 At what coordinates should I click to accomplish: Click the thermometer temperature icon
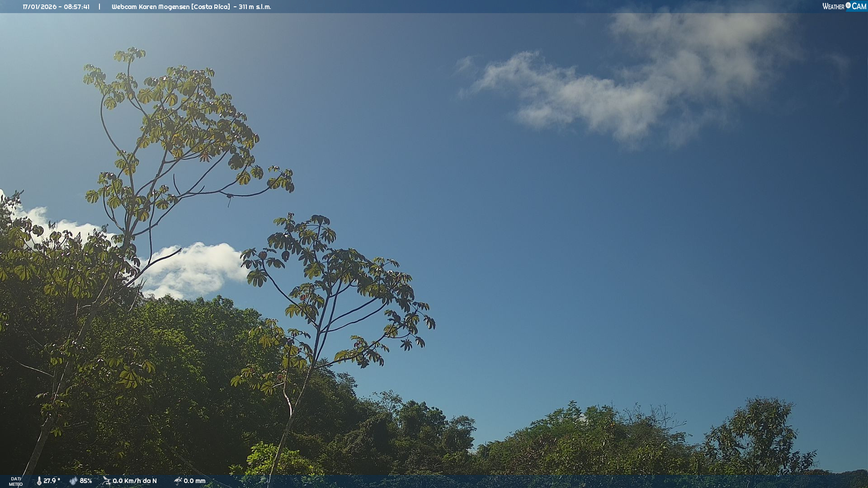[39, 481]
